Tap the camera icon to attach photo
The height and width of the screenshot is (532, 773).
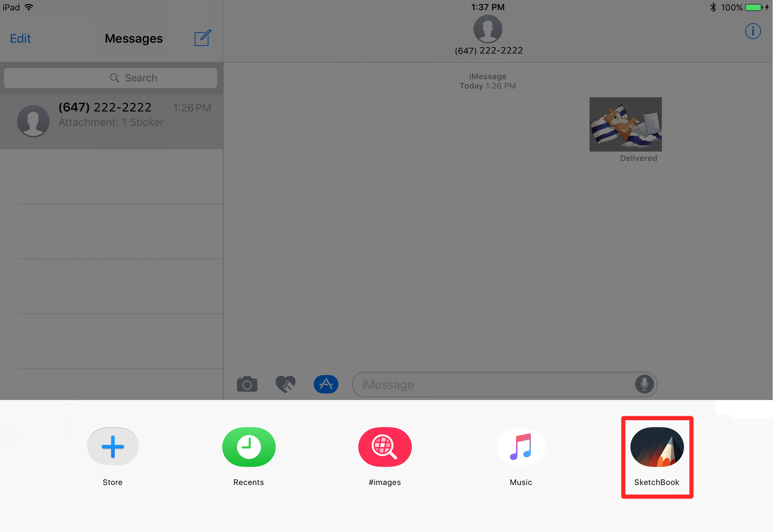click(247, 384)
